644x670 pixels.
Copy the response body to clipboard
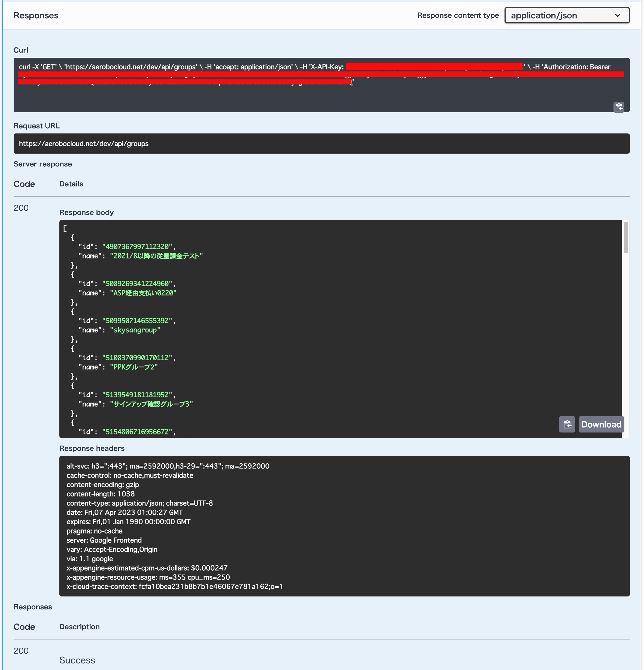(x=567, y=424)
